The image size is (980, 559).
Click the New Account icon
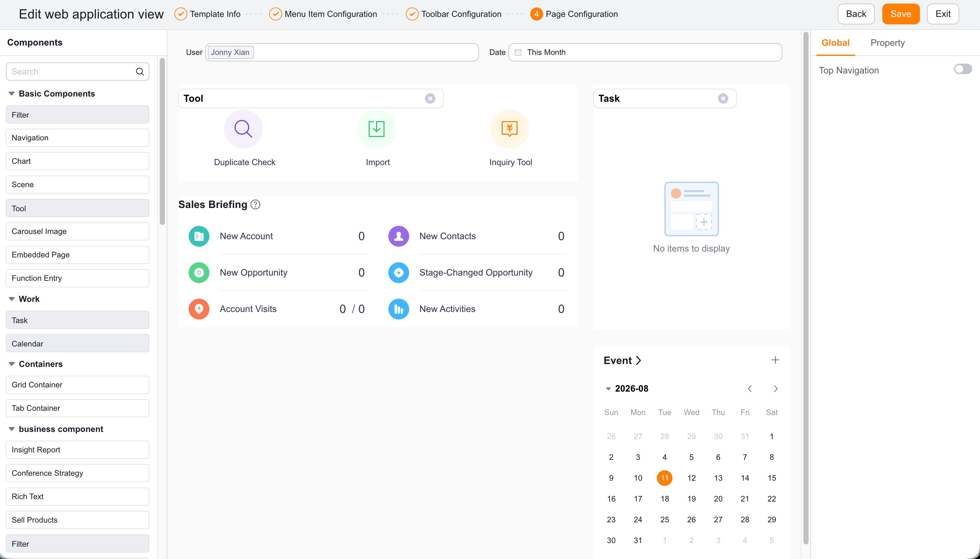pos(199,236)
